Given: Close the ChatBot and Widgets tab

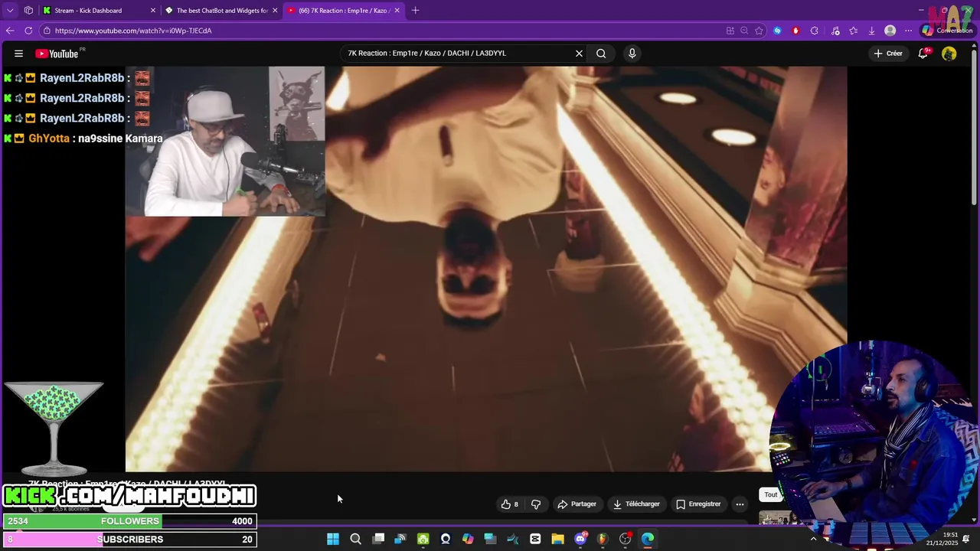Looking at the screenshot, I should point(275,11).
